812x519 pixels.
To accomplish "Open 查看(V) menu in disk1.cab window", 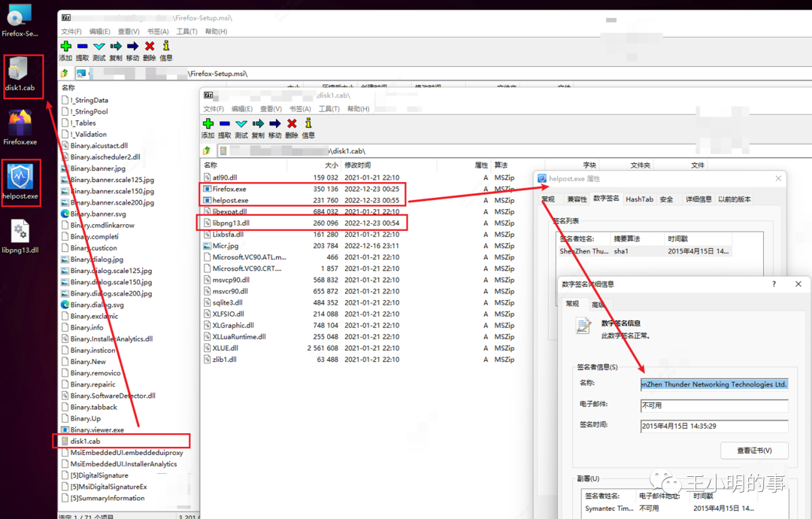I will pyautogui.click(x=271, y=109).
